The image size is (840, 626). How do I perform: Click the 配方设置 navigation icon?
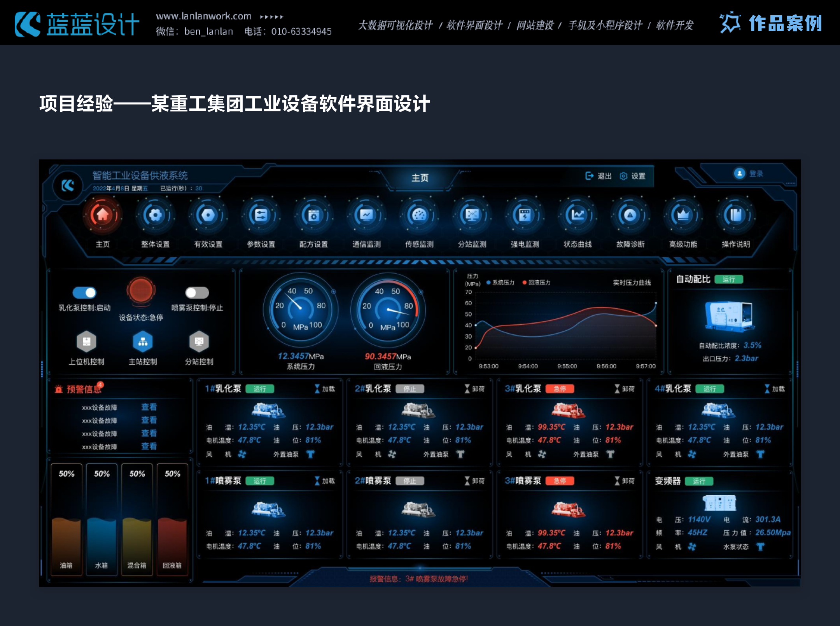[313, 215]
